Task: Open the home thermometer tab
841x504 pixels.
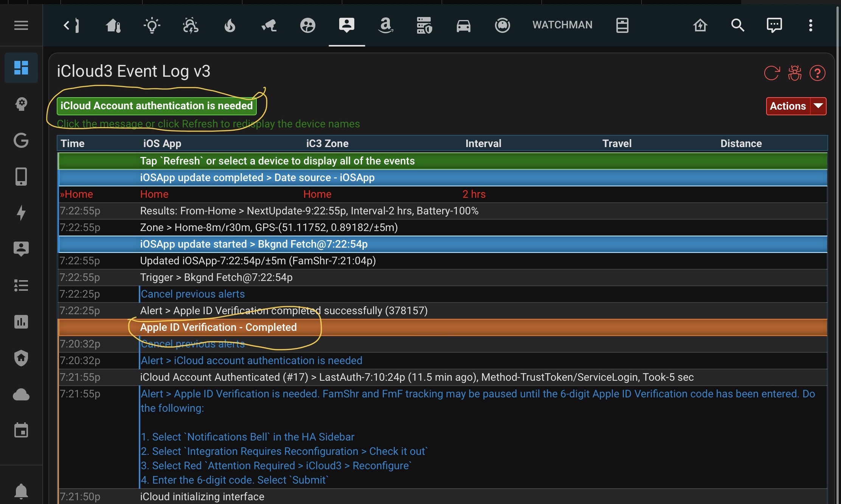Action: (113, 25)
